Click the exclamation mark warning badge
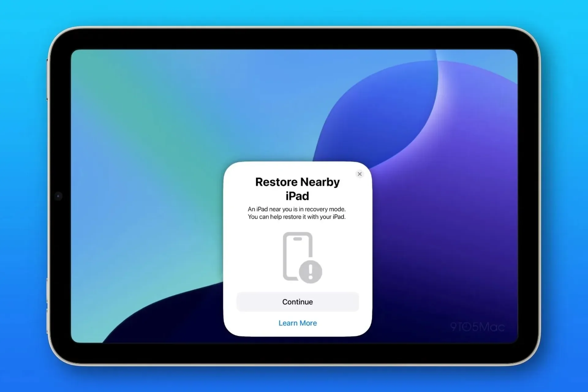 pos(310,272)
